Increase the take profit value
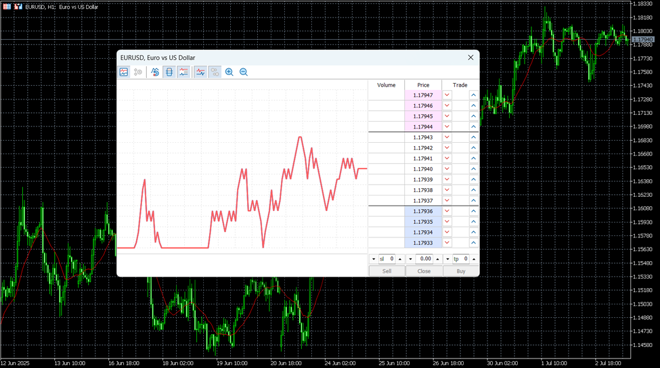The height and width of the screenshot is (368, 660). [x=474, y=259]
